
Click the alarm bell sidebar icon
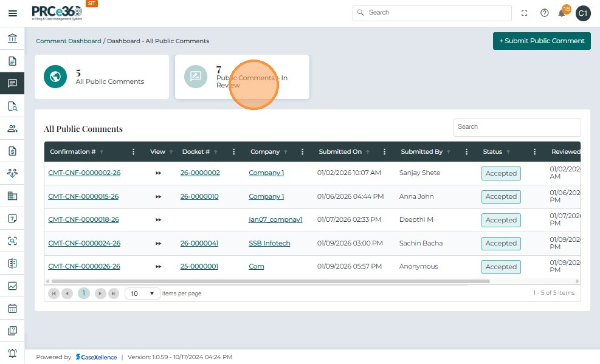(x=12, y=353)
